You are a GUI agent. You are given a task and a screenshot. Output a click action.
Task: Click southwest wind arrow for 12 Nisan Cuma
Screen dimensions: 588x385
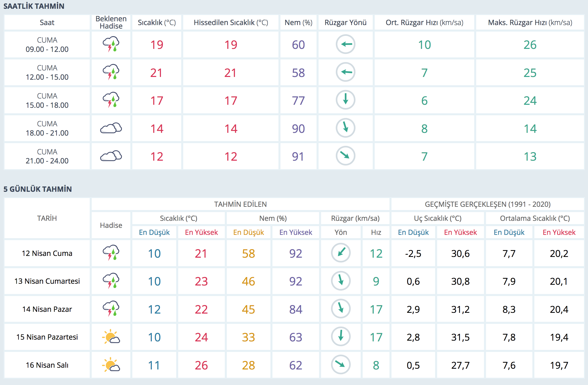coord(341,253)
